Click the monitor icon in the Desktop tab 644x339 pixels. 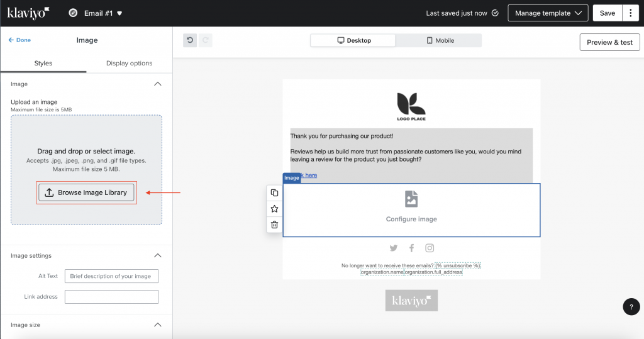(340, 40)
